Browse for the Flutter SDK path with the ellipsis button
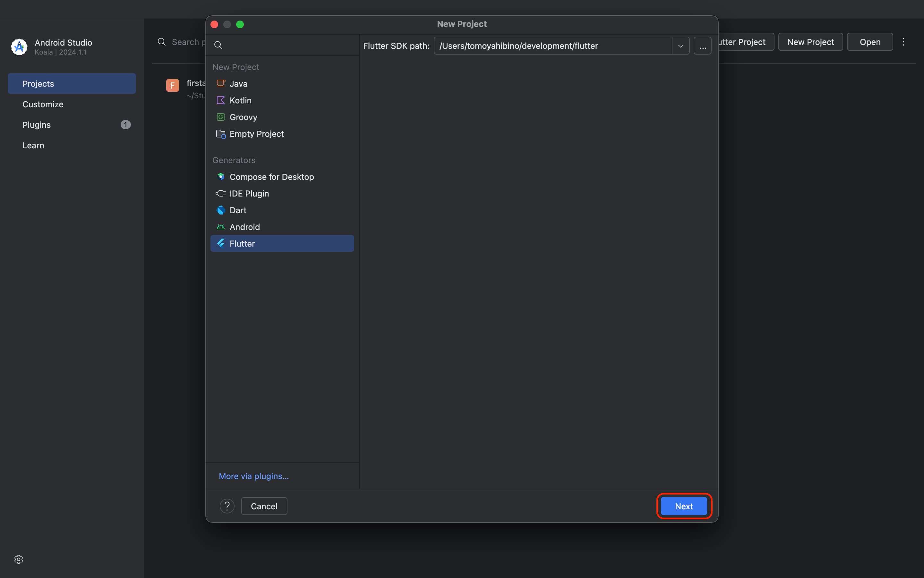 click(x=703, y=46)
